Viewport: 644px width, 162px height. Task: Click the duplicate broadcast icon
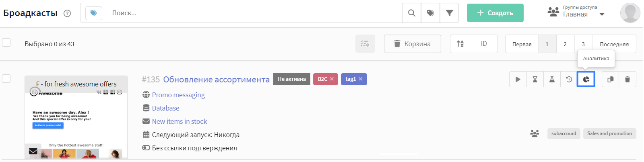click(x=610, y=79)
